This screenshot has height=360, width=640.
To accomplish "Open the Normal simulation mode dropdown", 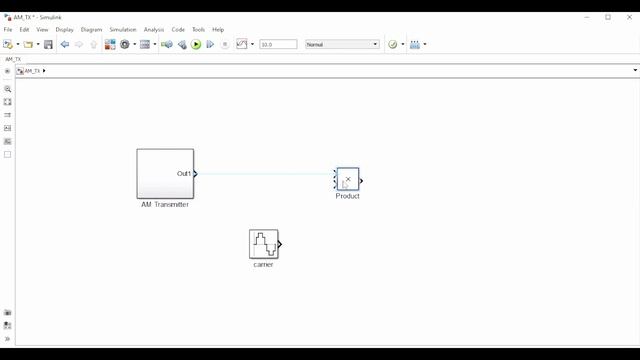I will [x=342, y=44].
